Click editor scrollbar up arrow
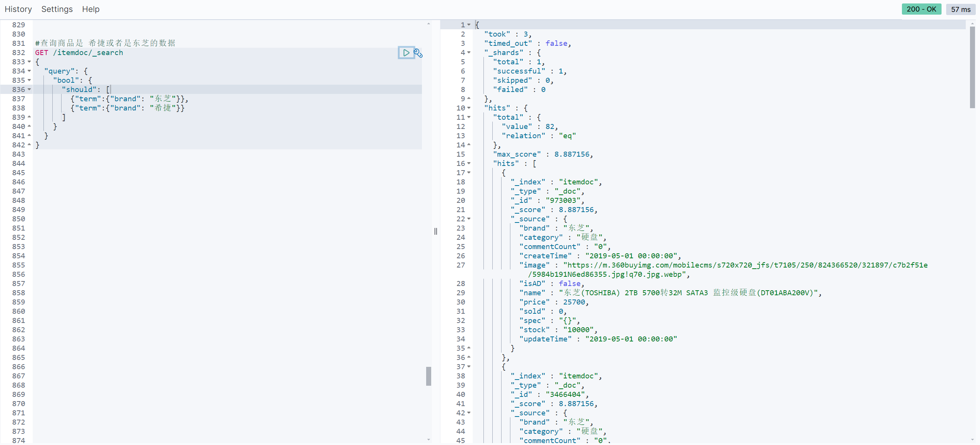Screen dimensions: 980x445 (428, 24)
